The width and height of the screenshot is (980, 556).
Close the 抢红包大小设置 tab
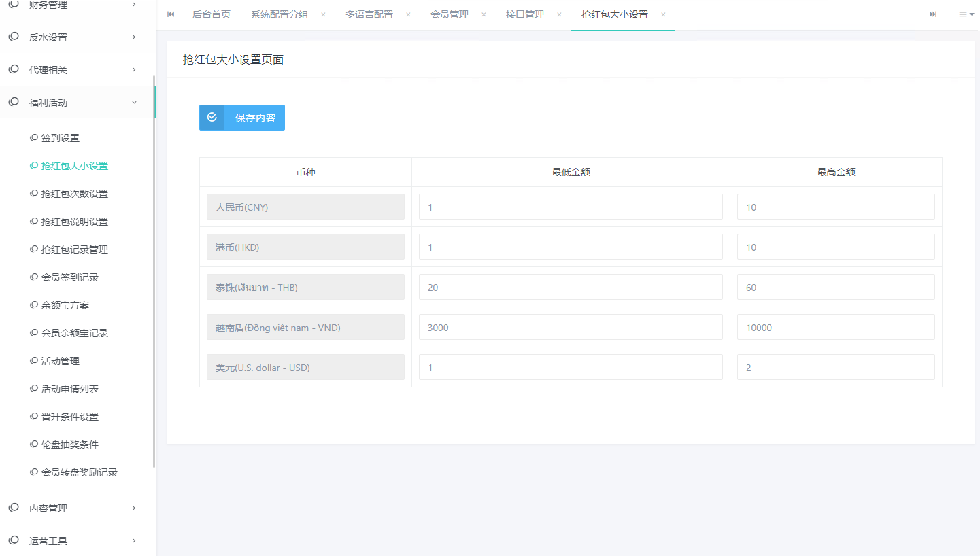coord(663,14)
